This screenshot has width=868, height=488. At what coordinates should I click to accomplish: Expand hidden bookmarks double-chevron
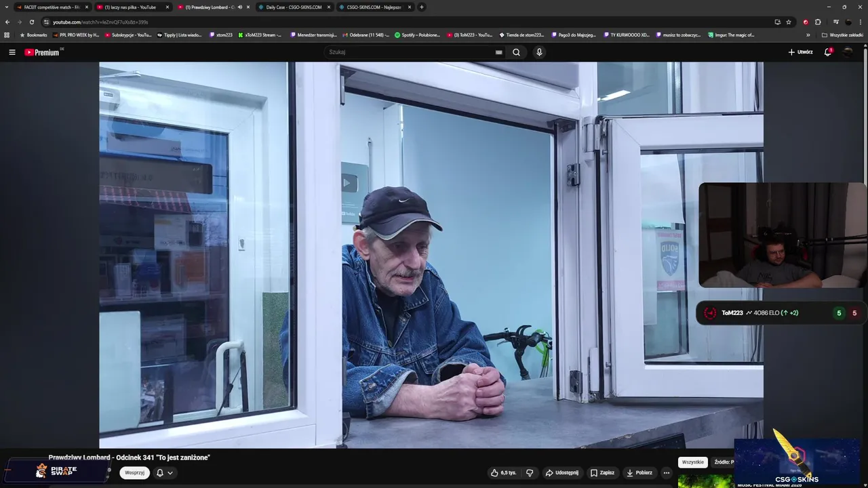(x=808, y=35)
